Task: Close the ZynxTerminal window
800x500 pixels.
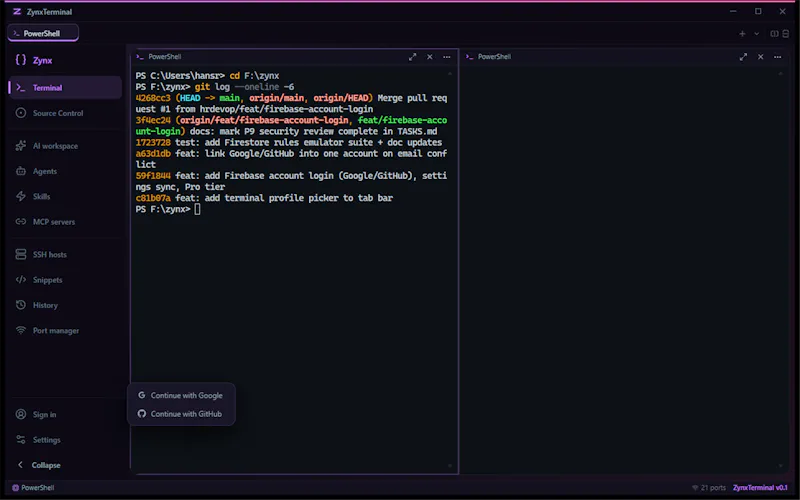Action: 783,11
